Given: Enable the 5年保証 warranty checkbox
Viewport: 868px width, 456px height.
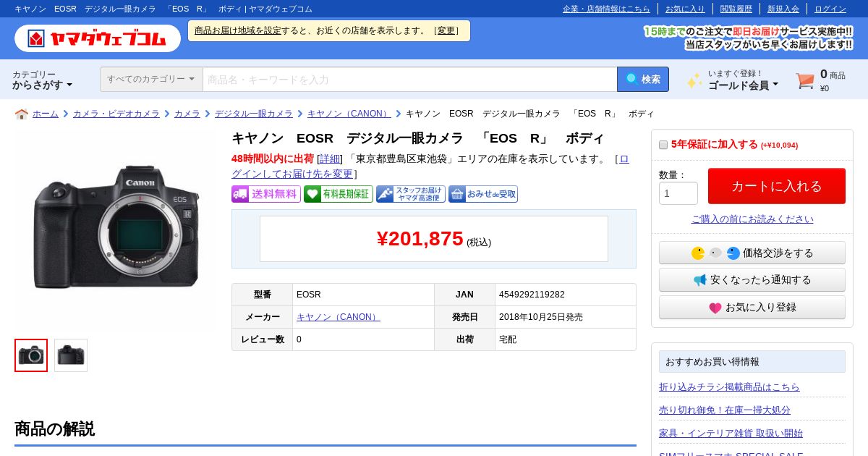Looking at the screenshot, I should 663,145.
